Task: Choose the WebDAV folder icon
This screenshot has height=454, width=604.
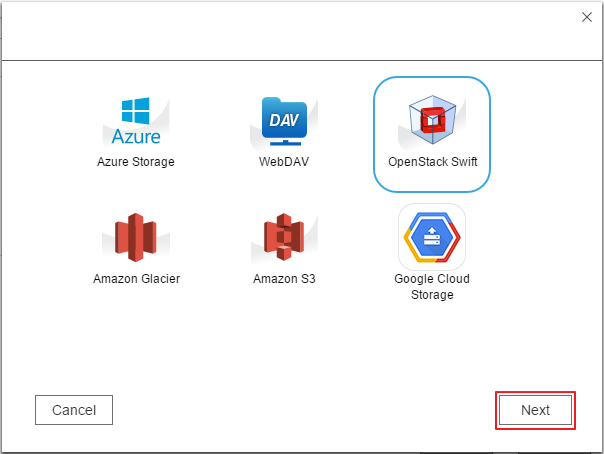Action: (284, 121)
